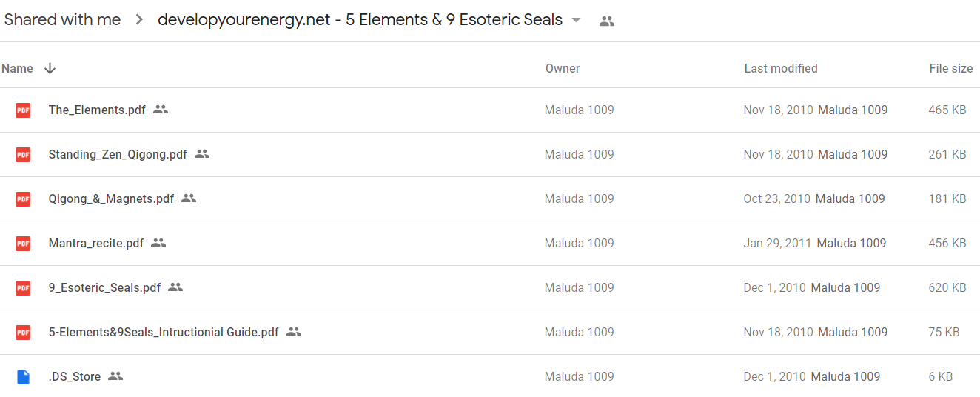
Task: Click the shared icon beside the Intructionial Guide file
Action: pyautogui.click(x=294, y=332)
